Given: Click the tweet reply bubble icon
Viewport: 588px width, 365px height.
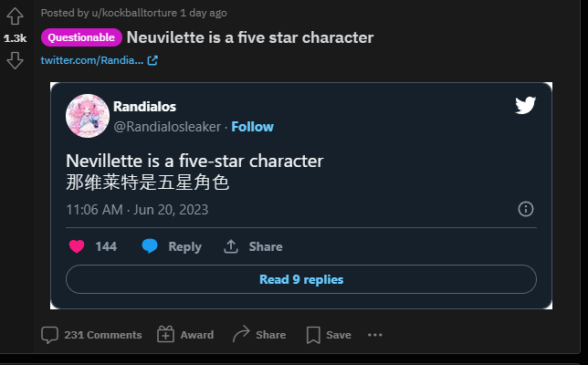Looking at the screenshot, I should click(x=151, y=246).
